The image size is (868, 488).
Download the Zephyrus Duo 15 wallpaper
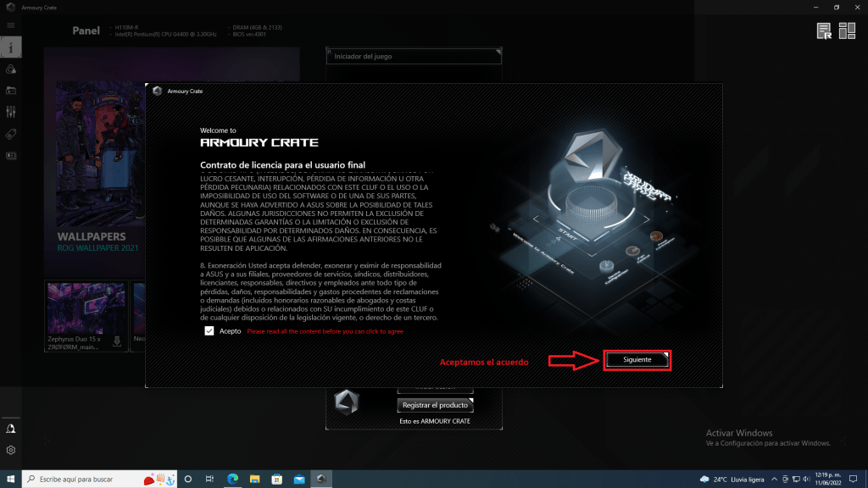pos(117,342)
